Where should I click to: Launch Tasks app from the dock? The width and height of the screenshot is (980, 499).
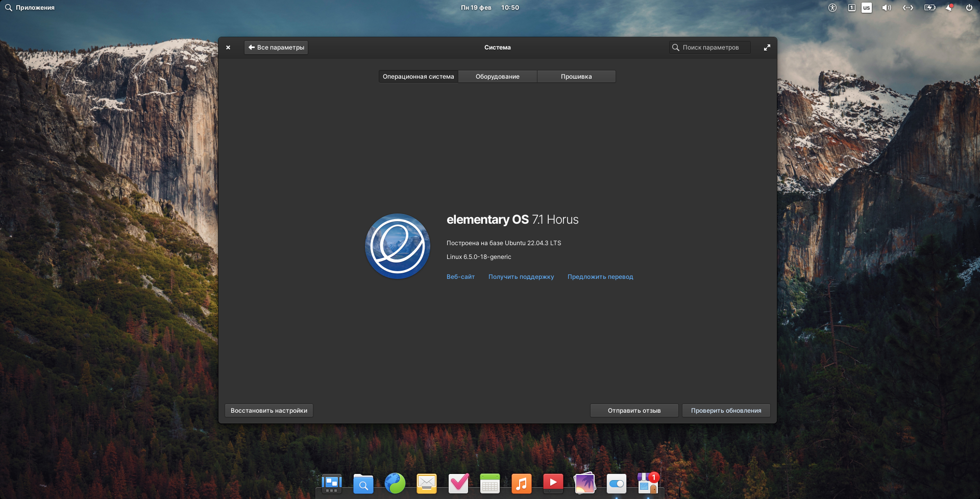458,483
